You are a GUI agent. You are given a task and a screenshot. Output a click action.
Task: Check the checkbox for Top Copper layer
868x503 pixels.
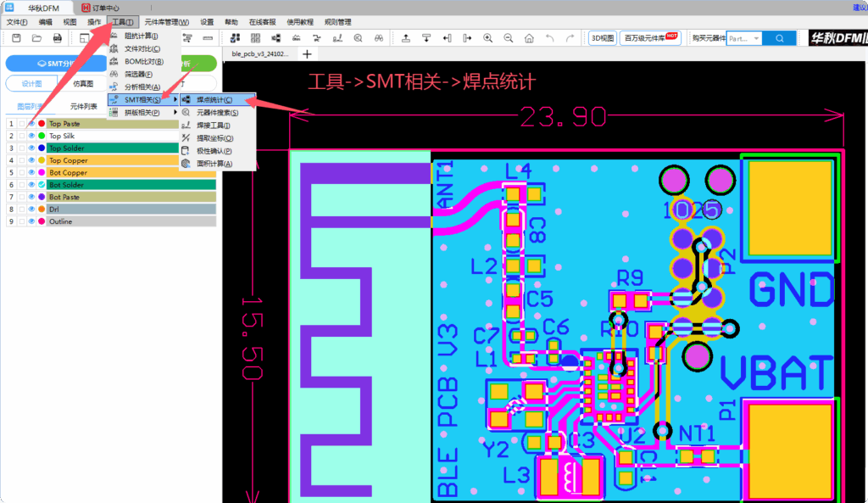pyautogui.click(x=22, y=160)
